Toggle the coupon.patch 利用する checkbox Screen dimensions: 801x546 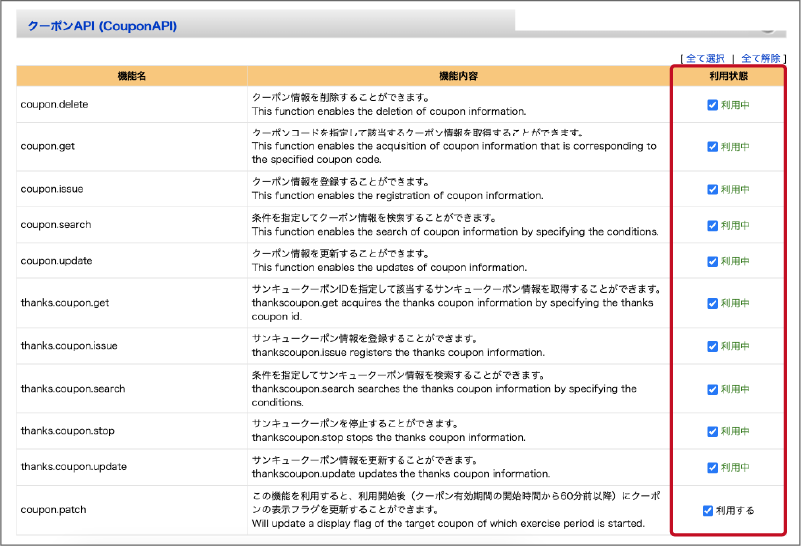tap(708, 510)
